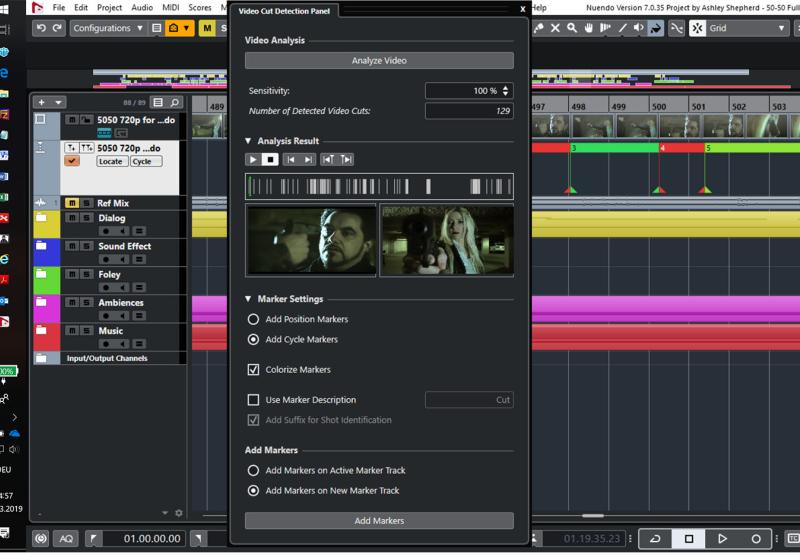Screen dimensions: 800x560
Task: Click the Stop button in Analysis Result
Action: [269, 159]
